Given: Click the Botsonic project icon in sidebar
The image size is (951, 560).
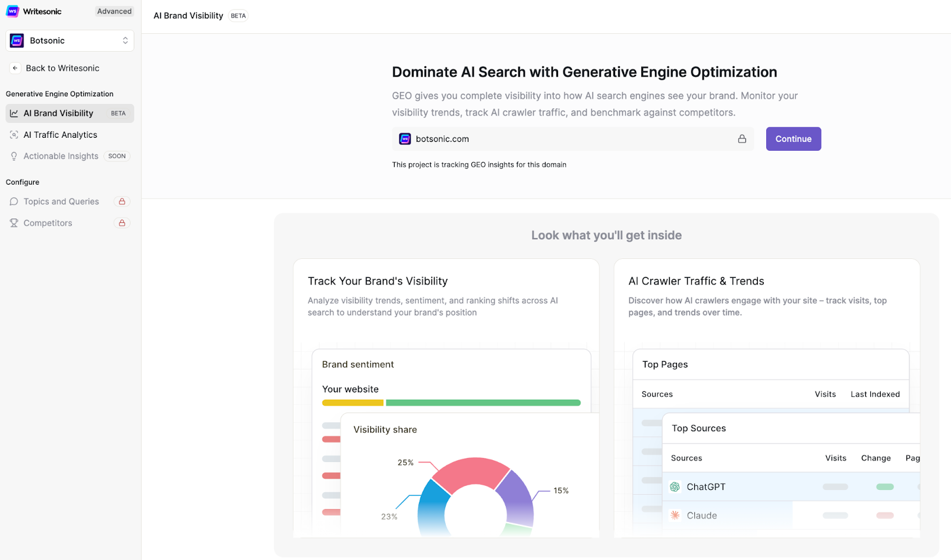Looking at the screenshot, I should pyautogui.click(x=17, y=40).
